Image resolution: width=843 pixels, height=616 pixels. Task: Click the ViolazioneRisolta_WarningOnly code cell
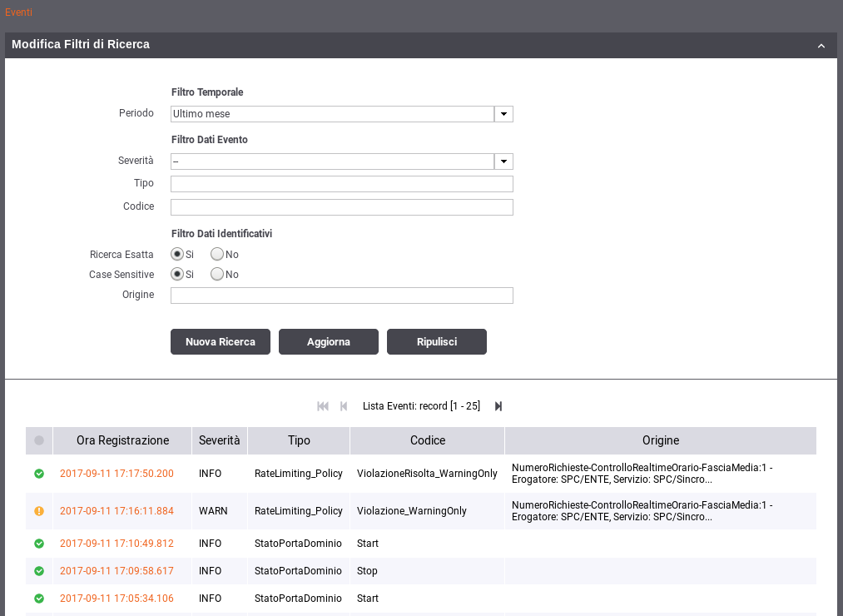pos(427,474)
